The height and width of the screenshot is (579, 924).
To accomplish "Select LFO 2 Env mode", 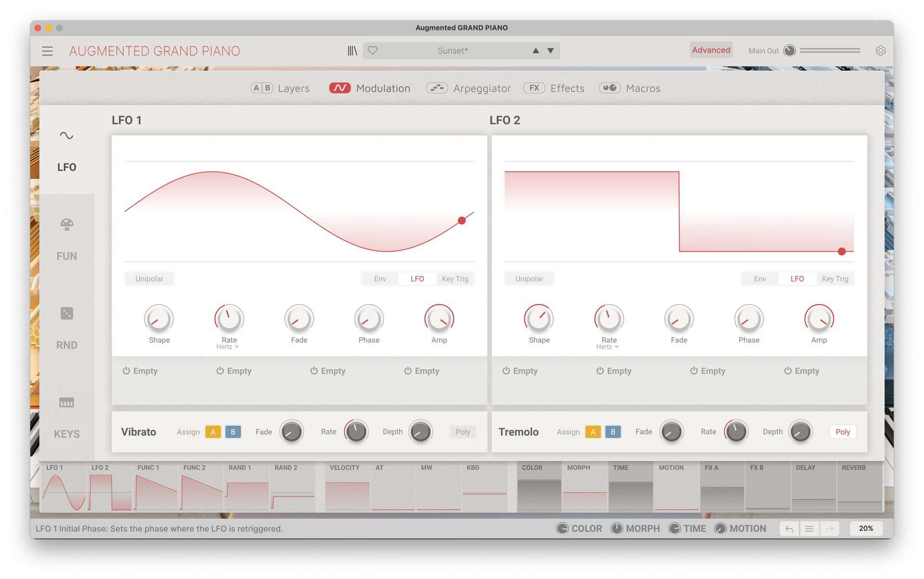I will [760, 279].
